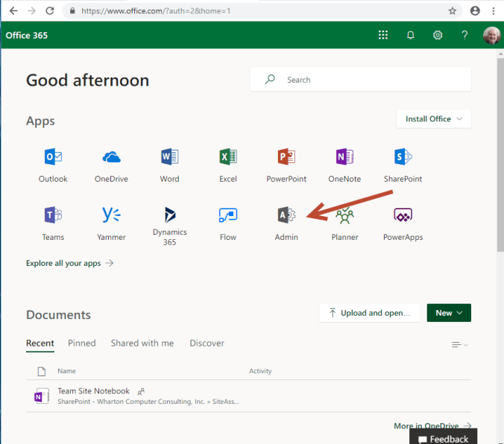The image size is (504, 444).
Task: Launch the Word app
Action: click(x=170, y=165)
